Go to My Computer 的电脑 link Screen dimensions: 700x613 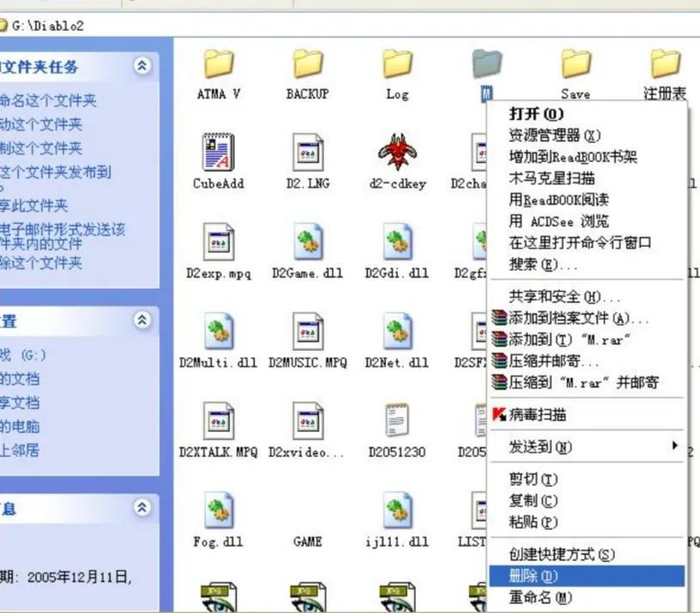pyautogui.click(x=20, y=426)
